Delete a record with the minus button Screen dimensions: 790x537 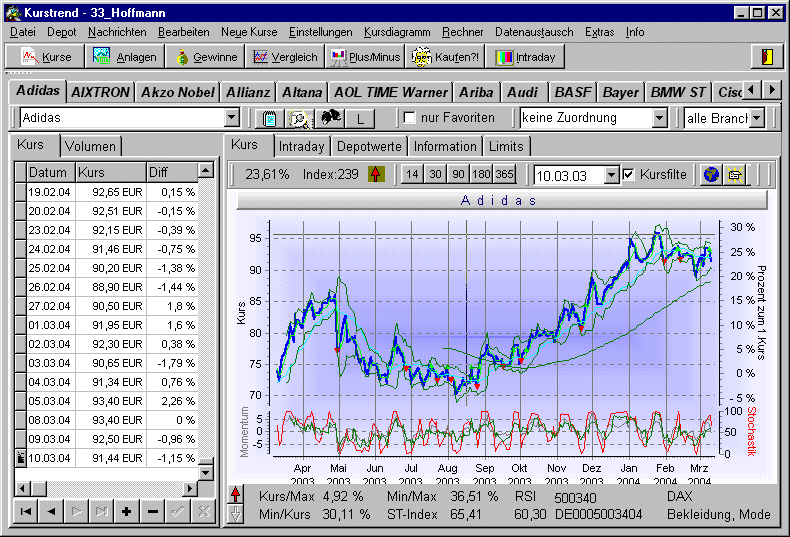point(153,512)
